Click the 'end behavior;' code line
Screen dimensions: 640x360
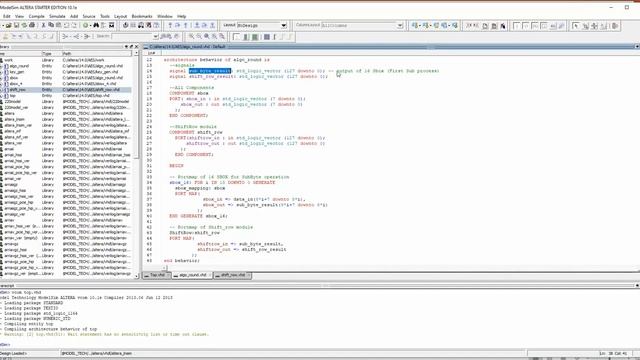pyautogui.click(x=182, y=260)
